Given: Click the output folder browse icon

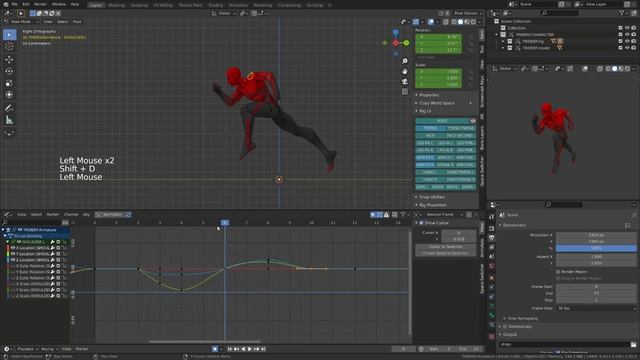Looking at the screenshot, I should point(633,344).
